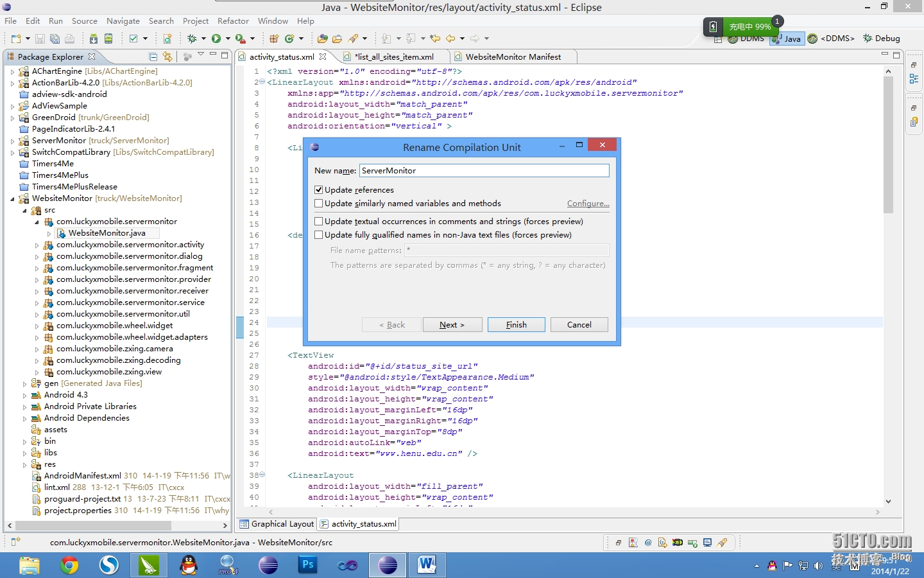Image resolution: width=924 pixels, height=578 pixels.
Task: Open the Window menu
Action: tap(273, 21)
